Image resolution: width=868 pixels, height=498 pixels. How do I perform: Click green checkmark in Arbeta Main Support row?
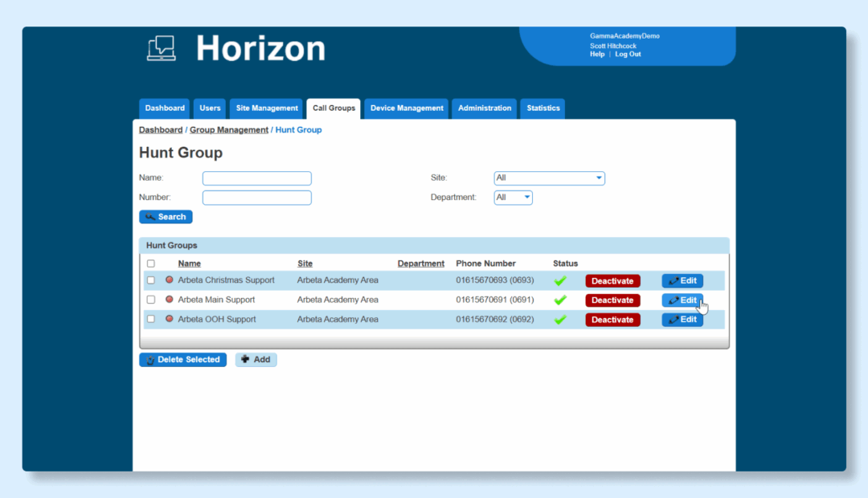point(560,300)
